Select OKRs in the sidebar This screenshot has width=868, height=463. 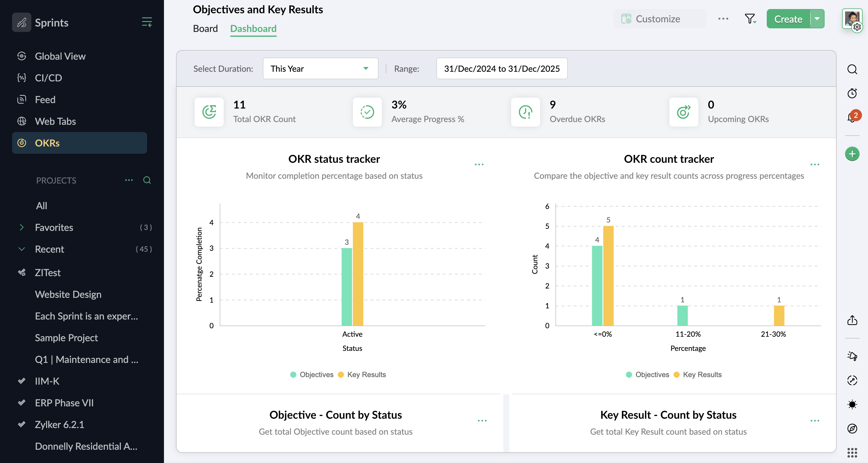click(80, 143)
